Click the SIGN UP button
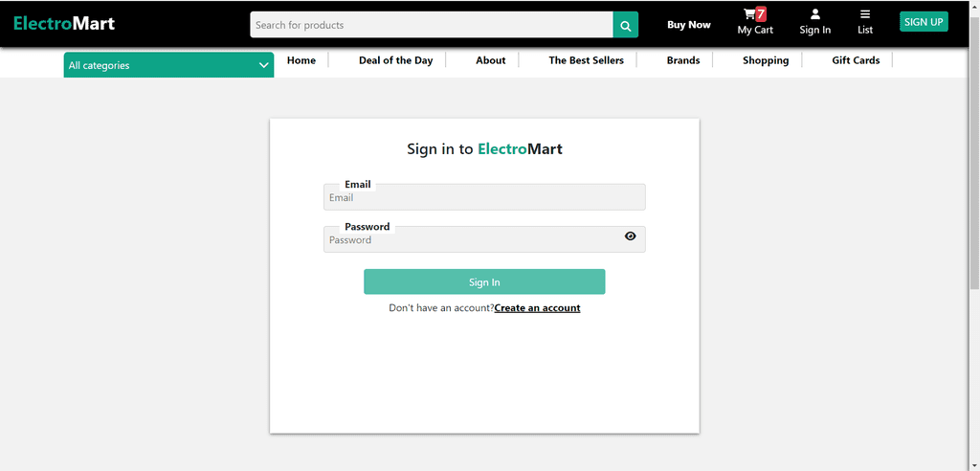Screen dimensions: 980x471 [924, 22]
